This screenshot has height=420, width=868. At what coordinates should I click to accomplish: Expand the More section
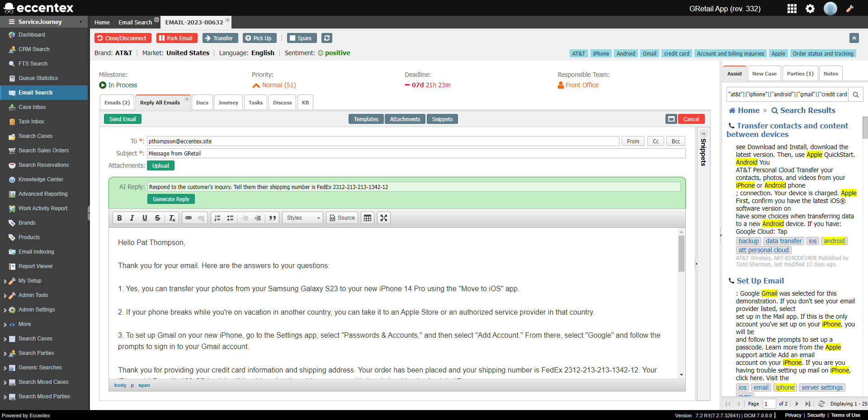pos(5,325)
